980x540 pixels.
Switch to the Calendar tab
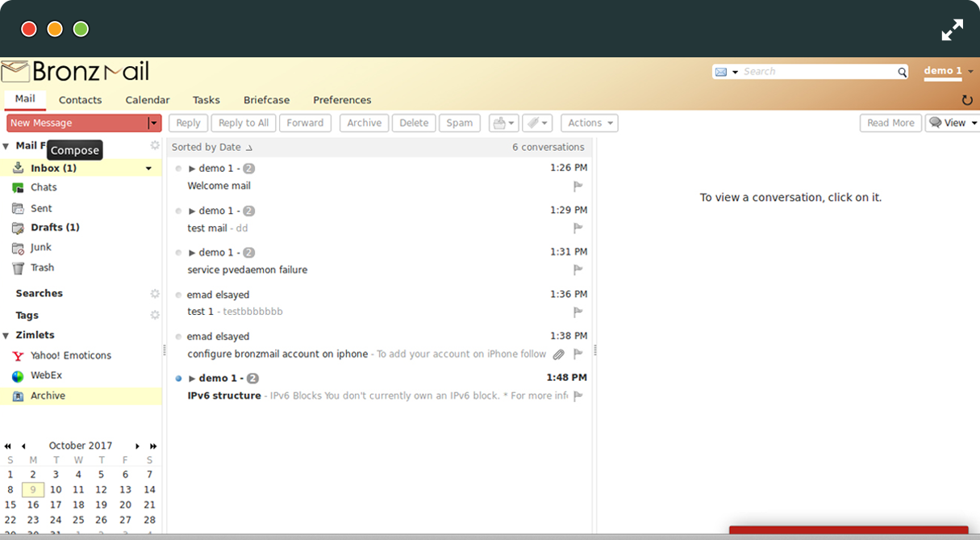point(147,100)
